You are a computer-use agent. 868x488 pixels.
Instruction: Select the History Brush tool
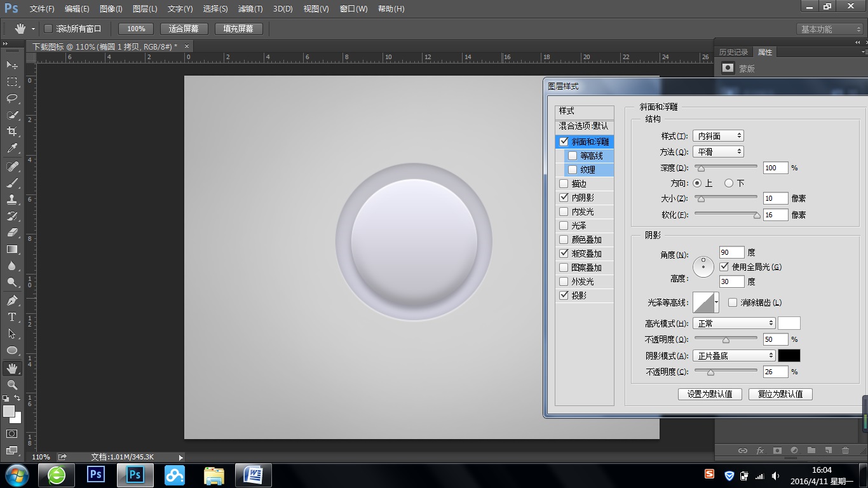coord(12,216)
